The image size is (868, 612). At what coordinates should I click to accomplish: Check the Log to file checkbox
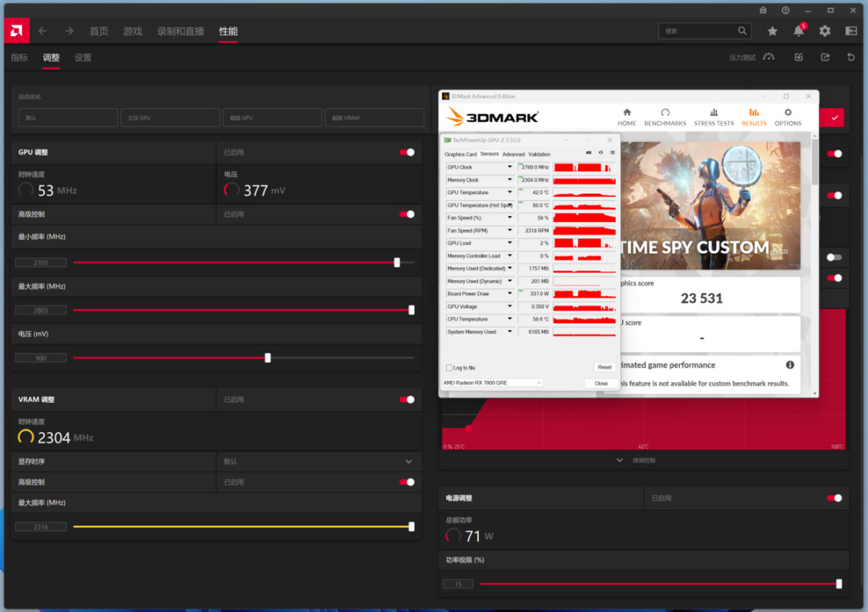click(x=449, y=368)
